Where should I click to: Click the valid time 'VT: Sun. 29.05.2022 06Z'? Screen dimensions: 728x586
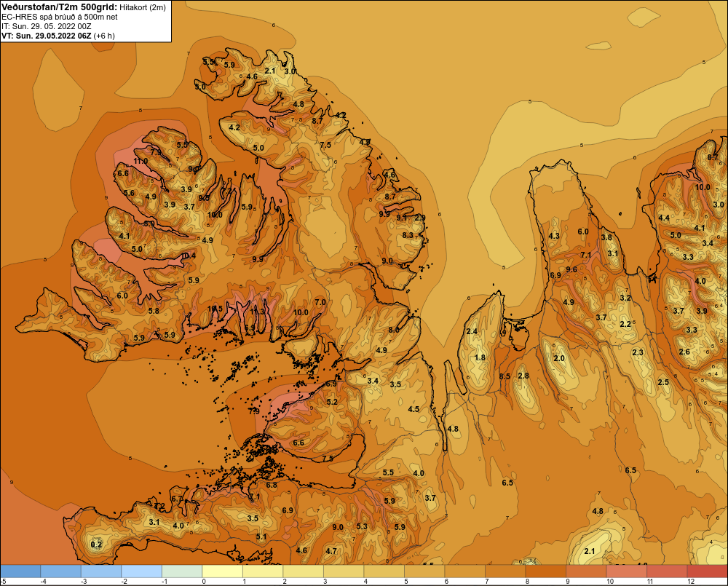click(47, 36)
